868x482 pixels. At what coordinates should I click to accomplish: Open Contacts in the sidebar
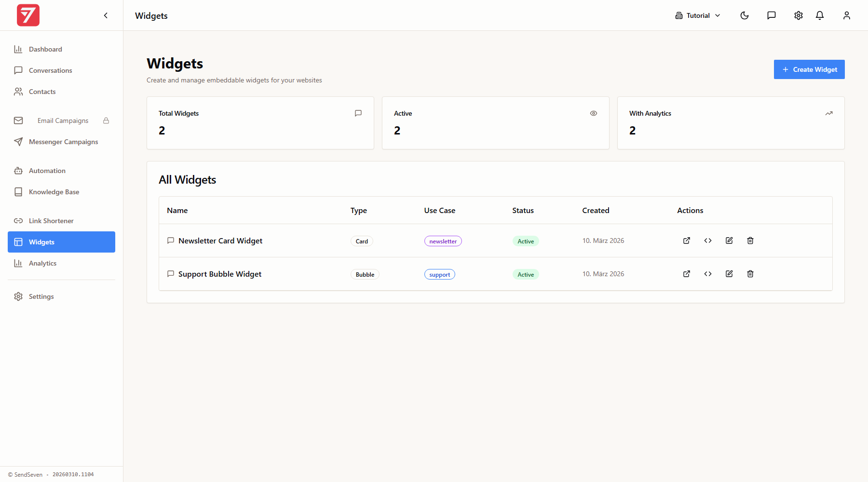point(61,92)
